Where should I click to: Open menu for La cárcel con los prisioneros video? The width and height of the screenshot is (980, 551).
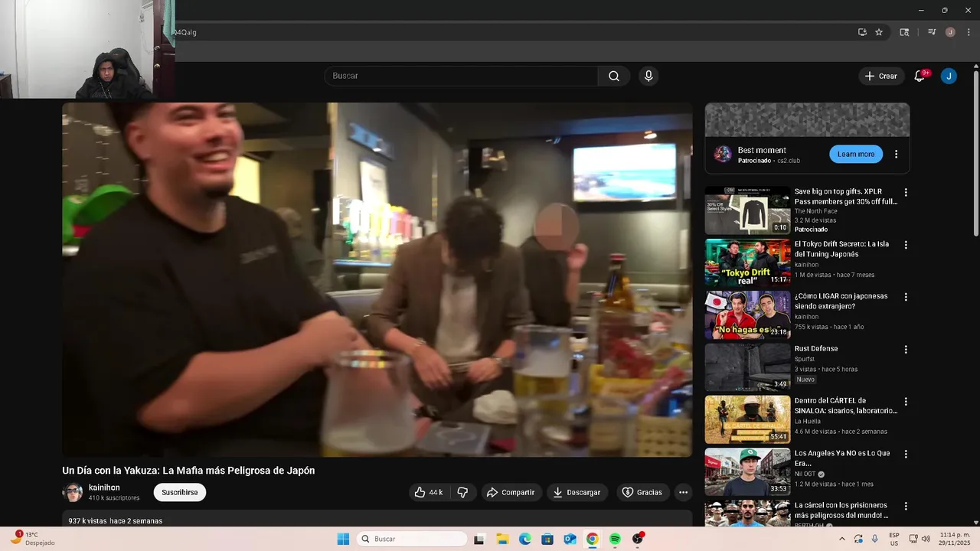click(906, 507)
